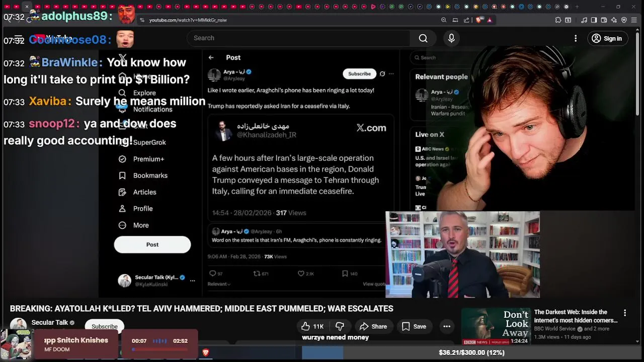Viewport: 644px width, 362px height.
Task: Click the 'Snitch Knishes' song title
Action: 76,340
